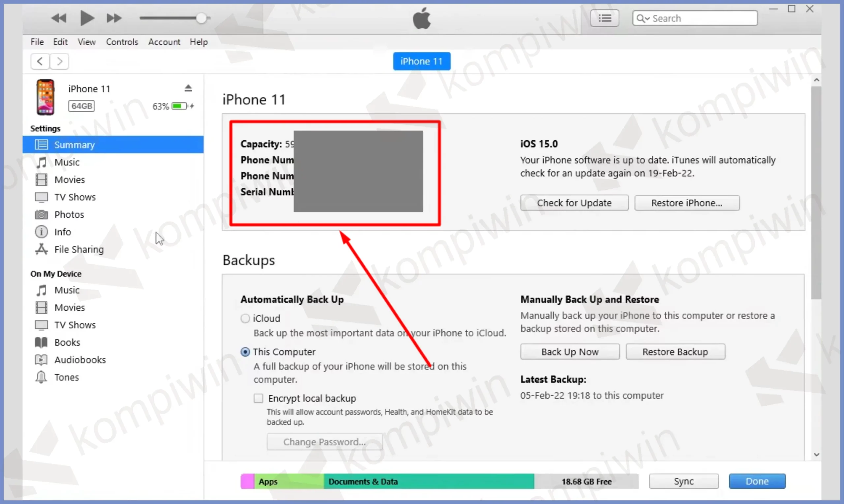
Task: Click the fast-forward icon
Action: point(114,18)
